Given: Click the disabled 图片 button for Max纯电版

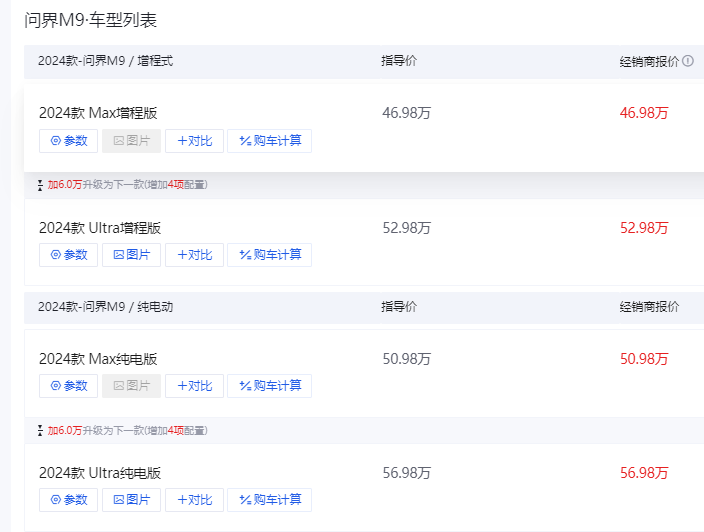Looking at the screenshot, I should 131,386.
